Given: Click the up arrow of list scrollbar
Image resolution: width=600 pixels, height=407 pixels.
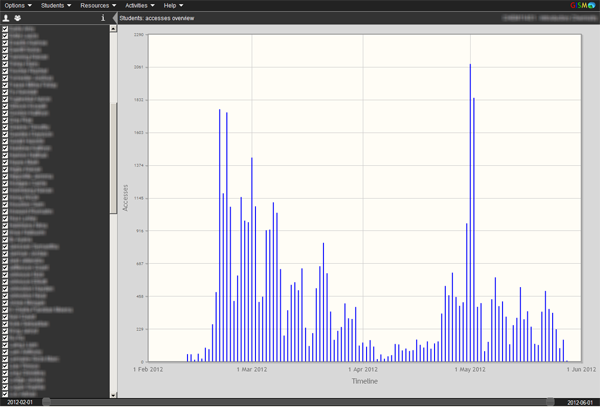Looking at the screenshot, I should (112, 29).
